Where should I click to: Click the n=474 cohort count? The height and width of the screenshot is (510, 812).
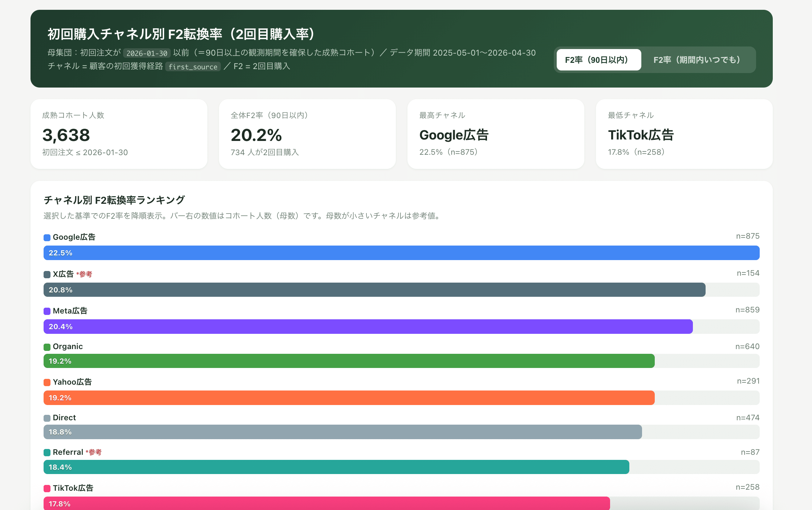pyautogui.click(x=748, y=418)
